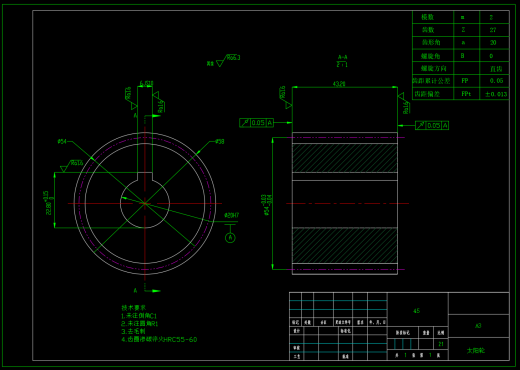Select the φ58 diameter dimension

pos(220,142)
